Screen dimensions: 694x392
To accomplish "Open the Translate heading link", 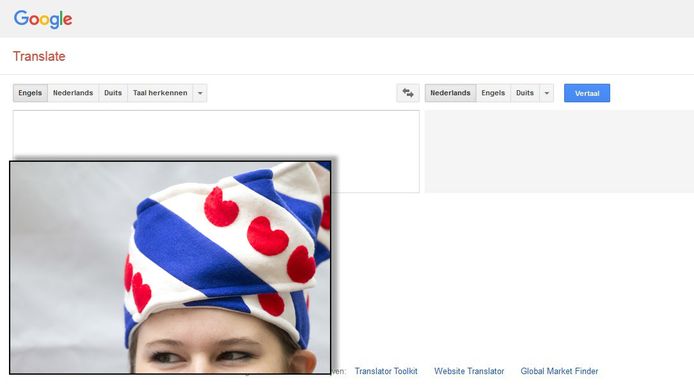I will point(39,56).
